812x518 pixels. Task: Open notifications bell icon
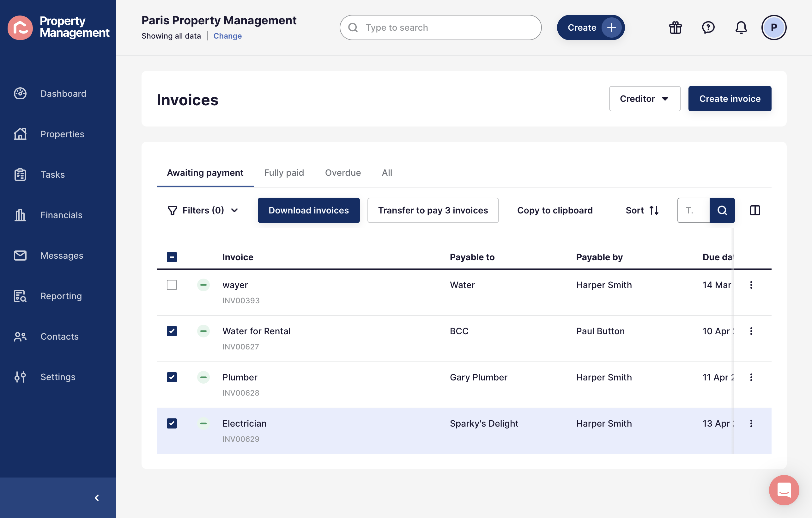(741, 28)
